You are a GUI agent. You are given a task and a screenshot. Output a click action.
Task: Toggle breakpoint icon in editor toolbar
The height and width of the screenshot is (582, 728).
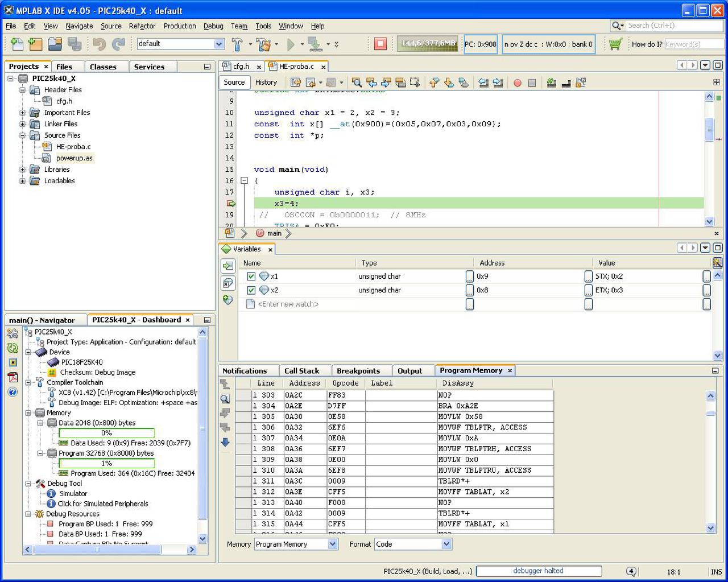pyautogui.click(x=517, y=83)
